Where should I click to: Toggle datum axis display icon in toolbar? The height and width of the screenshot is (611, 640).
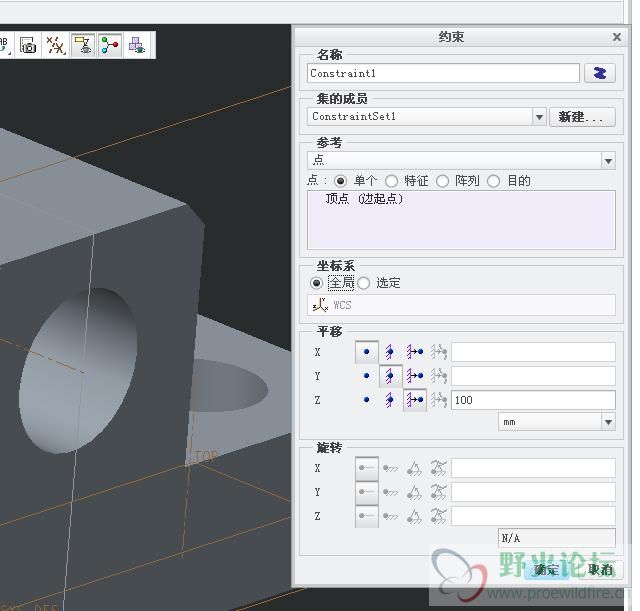coord(55,45)
